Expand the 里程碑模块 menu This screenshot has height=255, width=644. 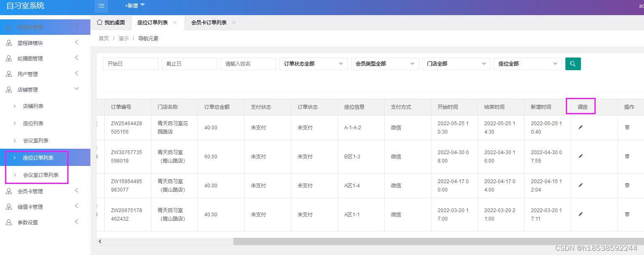[77, 42]
